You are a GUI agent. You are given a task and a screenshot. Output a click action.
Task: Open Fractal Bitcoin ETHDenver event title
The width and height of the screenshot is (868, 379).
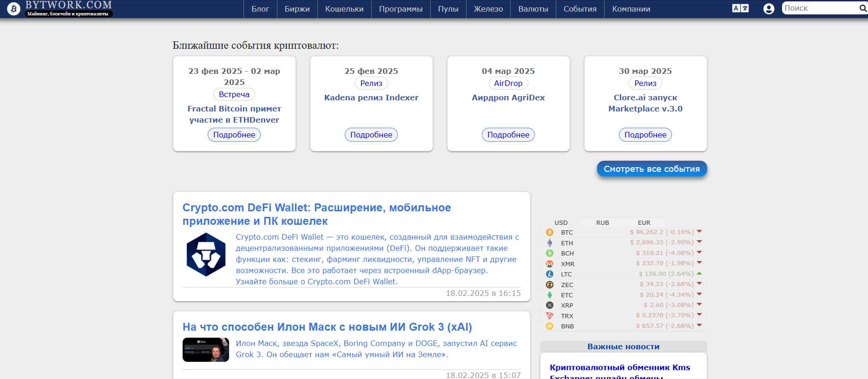tap(234, 114)
